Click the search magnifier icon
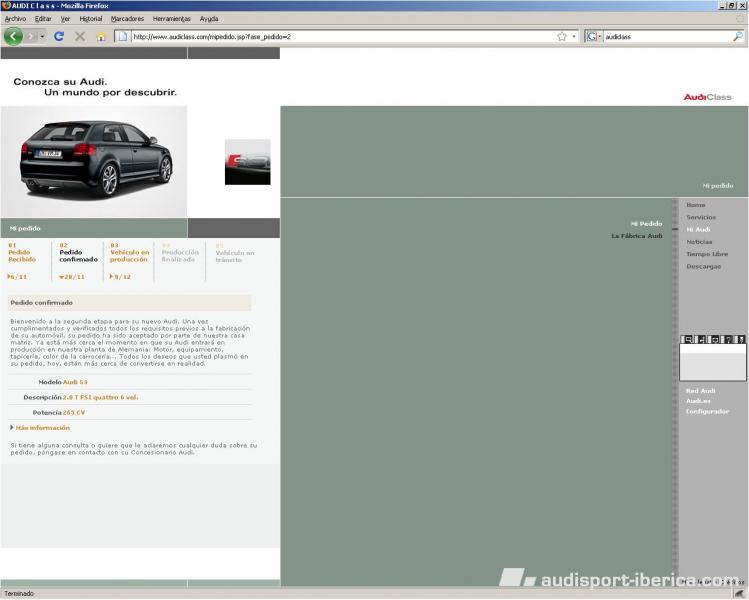The image size is (749, 600). click(738, 36)
